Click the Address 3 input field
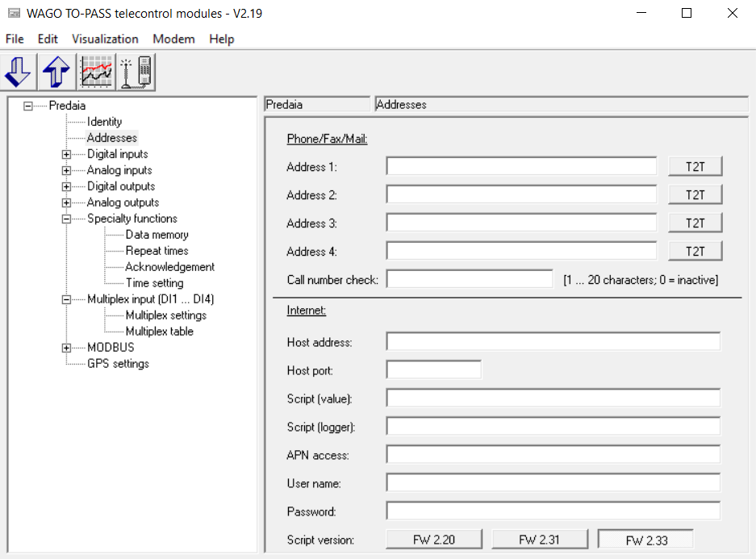756x559 pixels. click(521, 223)
